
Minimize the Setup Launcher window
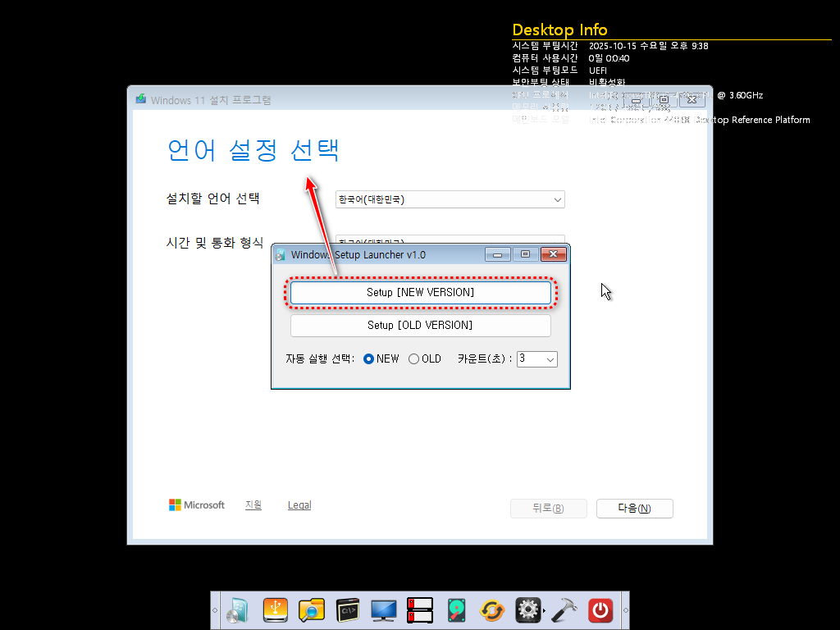click(x=498, y=254)
